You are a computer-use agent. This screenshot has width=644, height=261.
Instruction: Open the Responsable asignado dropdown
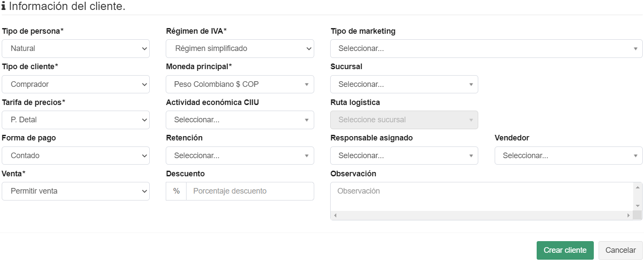click(404, 156)
